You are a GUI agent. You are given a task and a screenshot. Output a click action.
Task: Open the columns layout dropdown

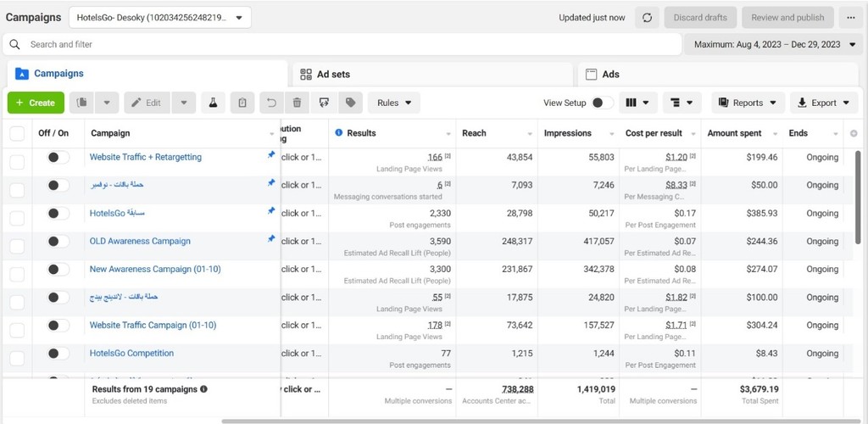pyautogui.click(x=638, y=103)
